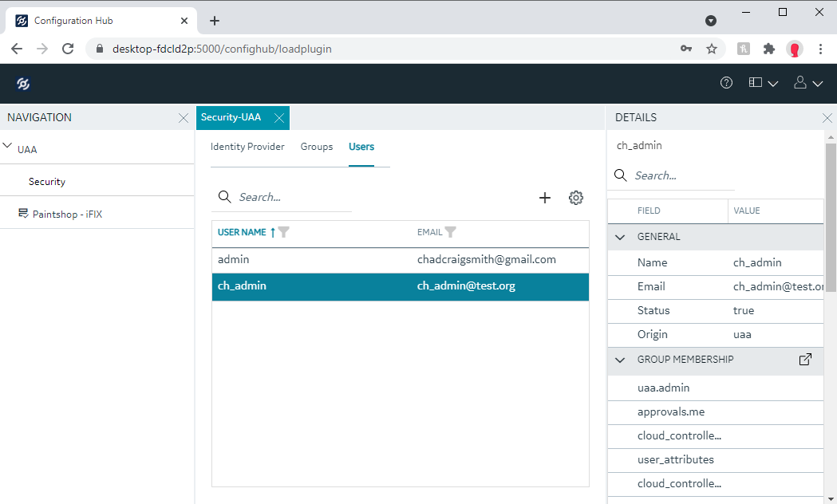Collapse the General section
The height and width of the screenshot is (504, 837).
(620, 237)
